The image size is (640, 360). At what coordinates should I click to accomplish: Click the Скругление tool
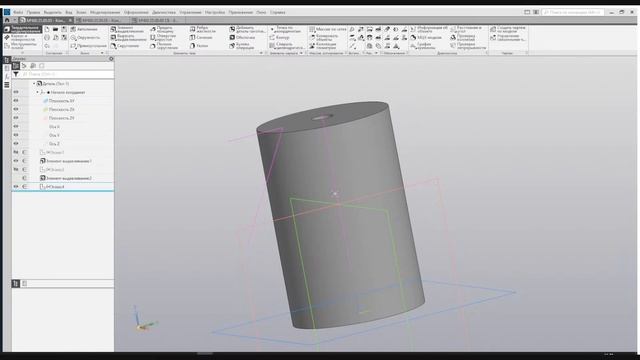click(125, 46)
